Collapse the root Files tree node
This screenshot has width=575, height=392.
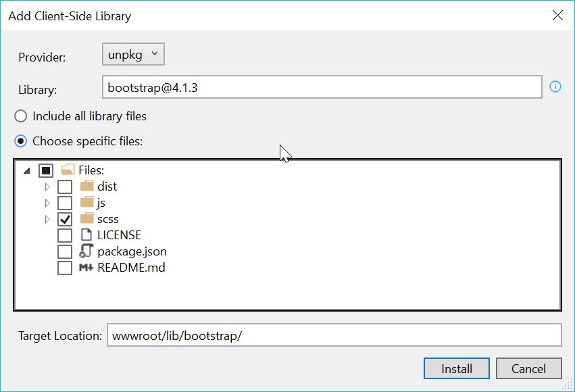tap(27, 170)
